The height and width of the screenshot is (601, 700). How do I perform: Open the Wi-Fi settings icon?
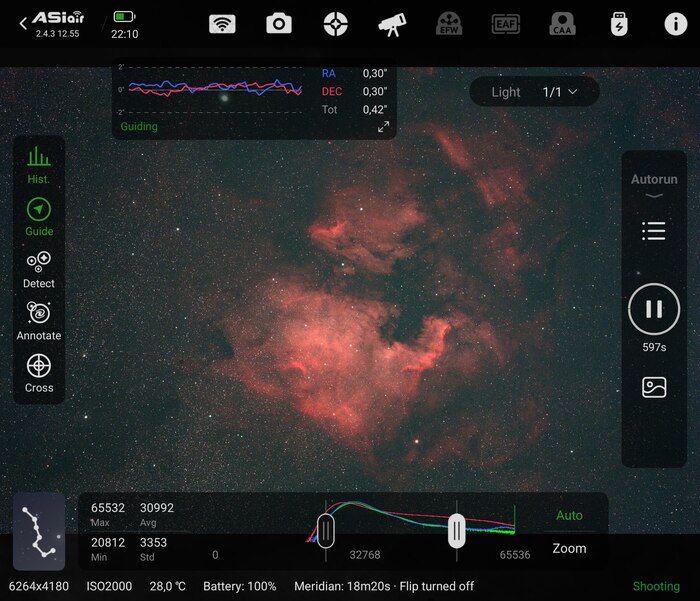(222, 24)
